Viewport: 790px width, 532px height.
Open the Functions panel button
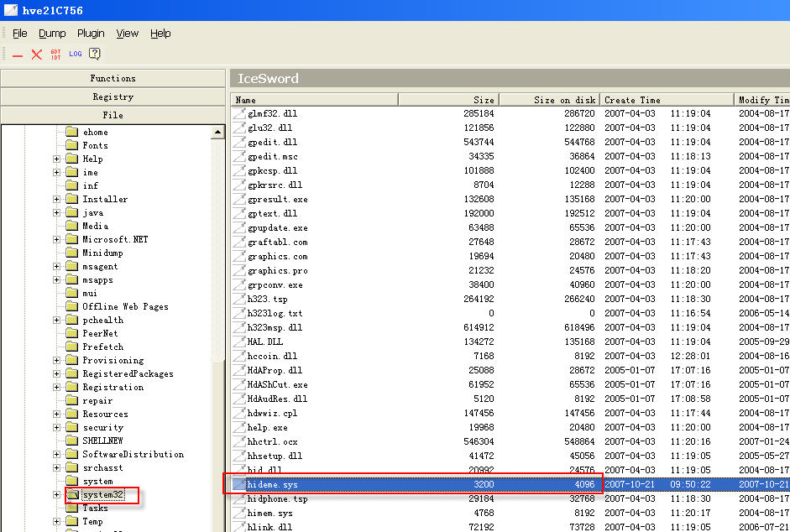click(113, 78)
